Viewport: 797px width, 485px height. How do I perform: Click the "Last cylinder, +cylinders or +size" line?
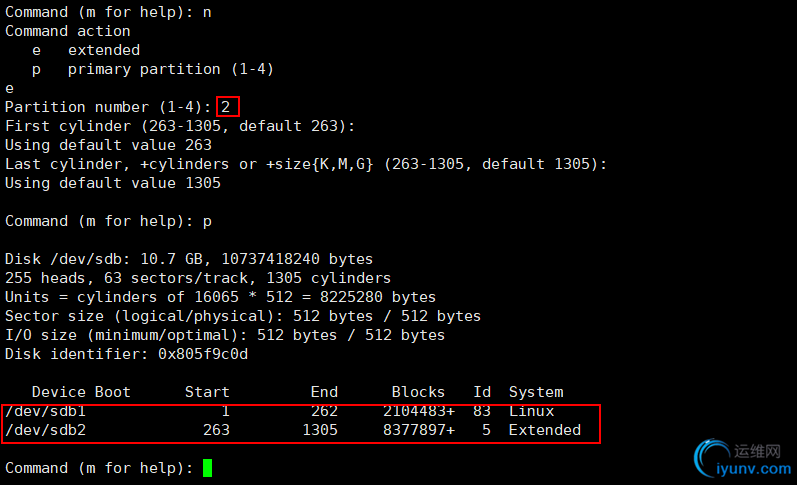(305, 164)
